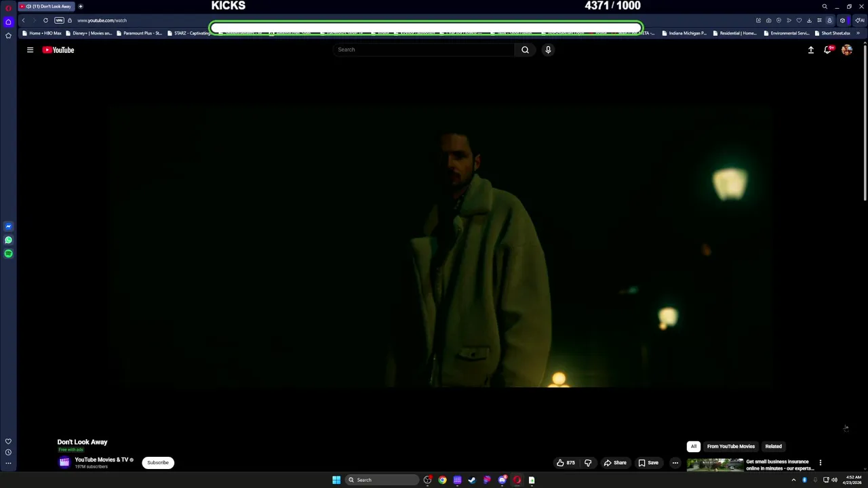Open a new browser tab
This screenshot has height=488, width=868.
pos(80,6)
